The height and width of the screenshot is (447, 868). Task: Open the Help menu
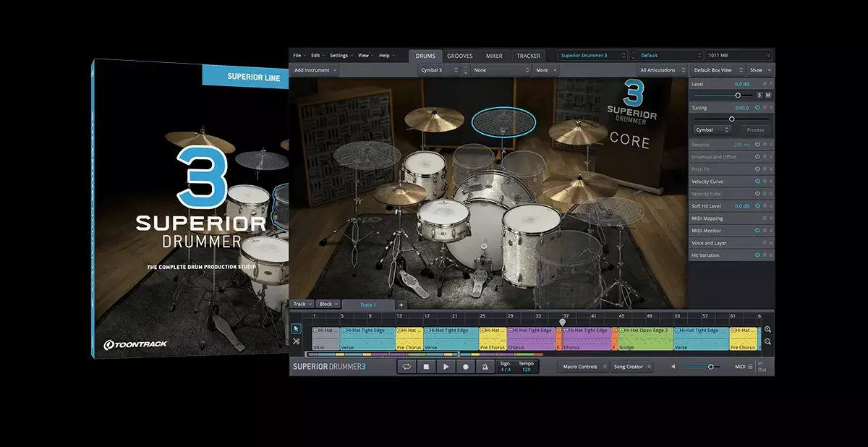pyautogui.click(x=386, y=56)
